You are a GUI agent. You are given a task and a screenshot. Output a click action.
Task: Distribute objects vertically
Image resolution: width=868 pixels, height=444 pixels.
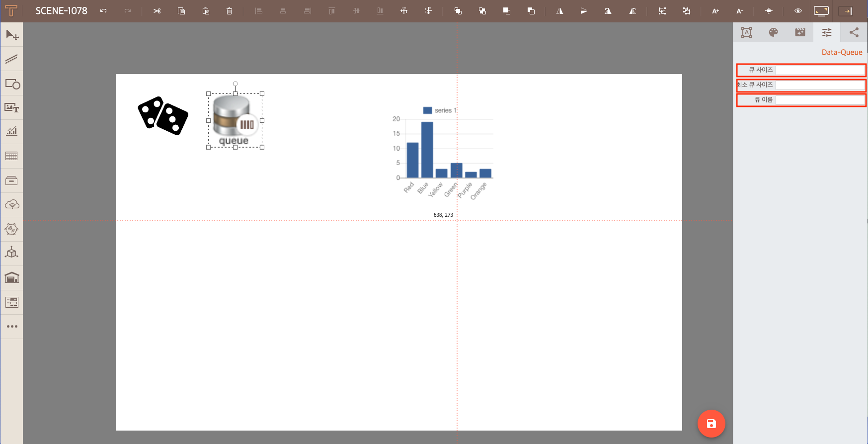[428, 11]
